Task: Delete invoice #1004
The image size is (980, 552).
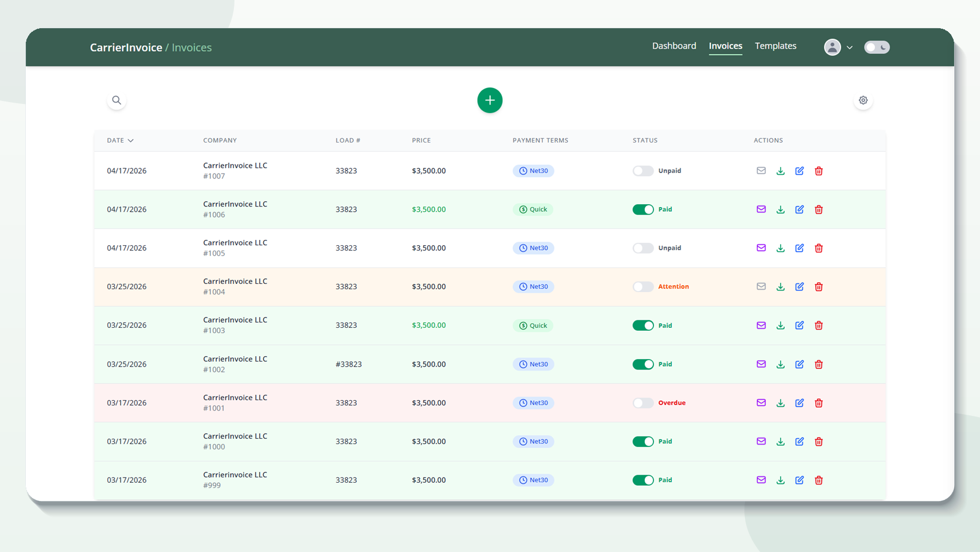Action: click(819, 287)
